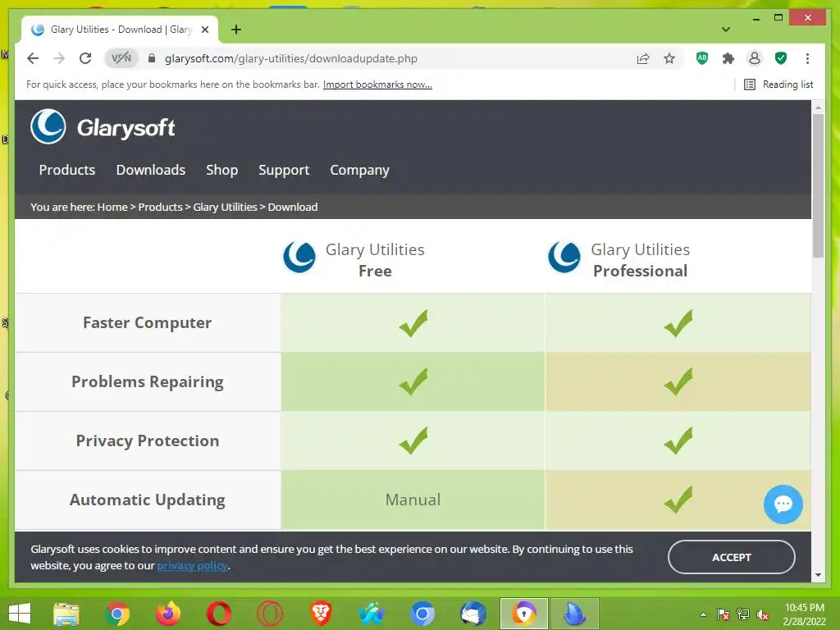Open the live chat bubble

(x=783, y=504)
